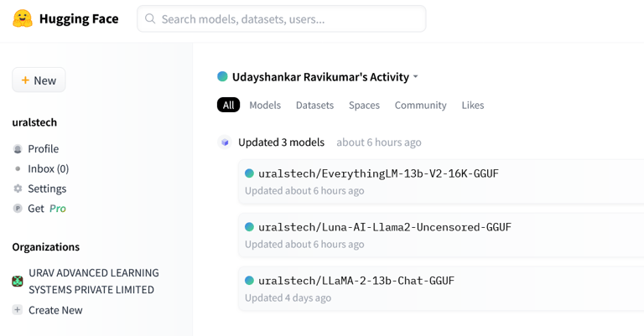Click 'Updated about 6 hours ago' under Luna-AI
This screenshot has height=336, width=644.
pyautogui.click(x=304, y=245)
